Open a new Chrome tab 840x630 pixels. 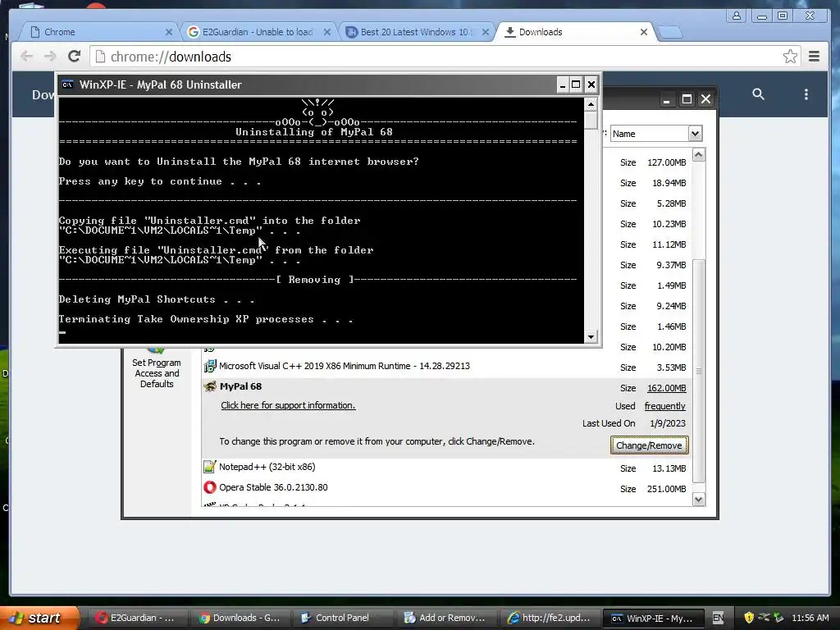670,32
